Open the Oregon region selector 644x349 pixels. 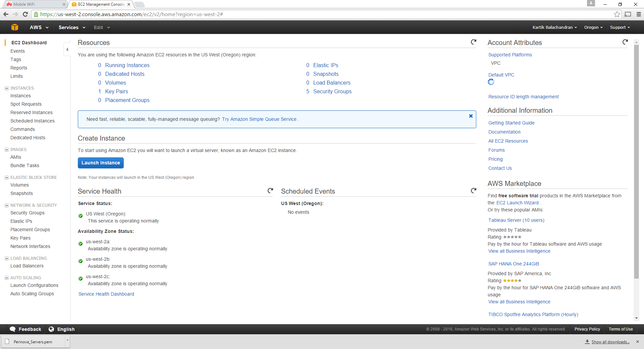[593, 28]
